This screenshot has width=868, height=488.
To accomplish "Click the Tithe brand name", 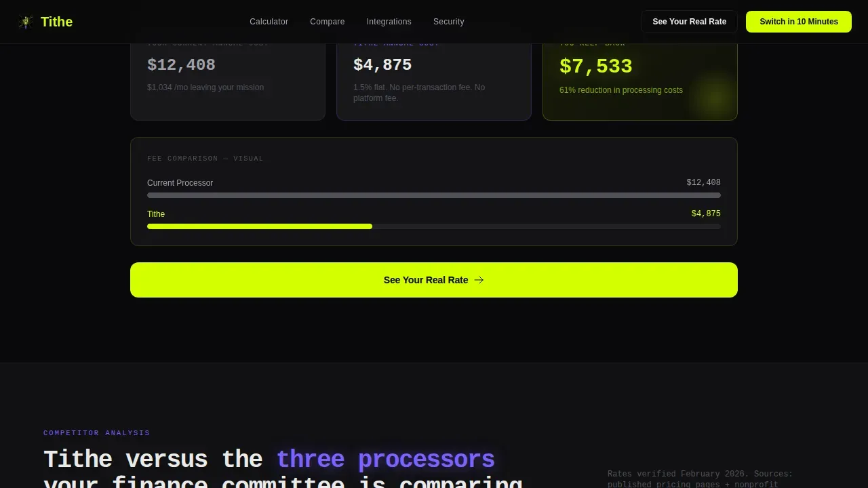I will (56, 22).
